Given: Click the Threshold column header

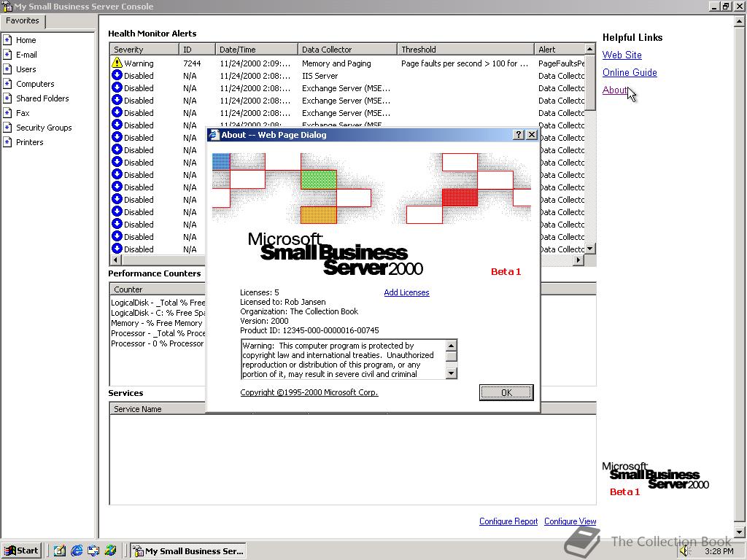Looking at the screenshot, I should coord(465,50).
